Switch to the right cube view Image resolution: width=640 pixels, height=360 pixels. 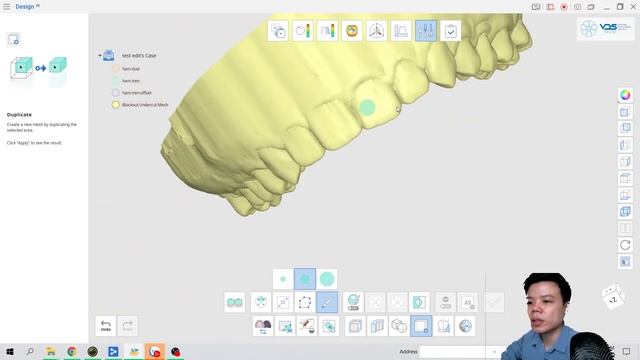pyautogui.click(x=625, y=162)
